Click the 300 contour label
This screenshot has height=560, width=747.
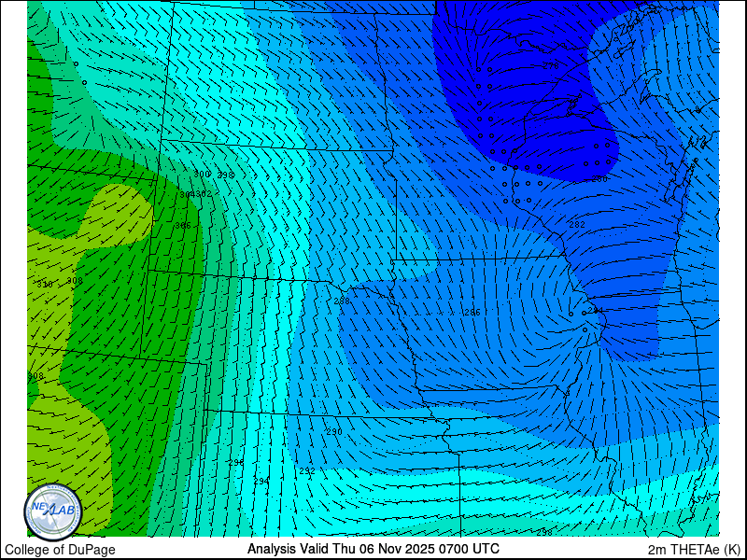coord(202,175)
